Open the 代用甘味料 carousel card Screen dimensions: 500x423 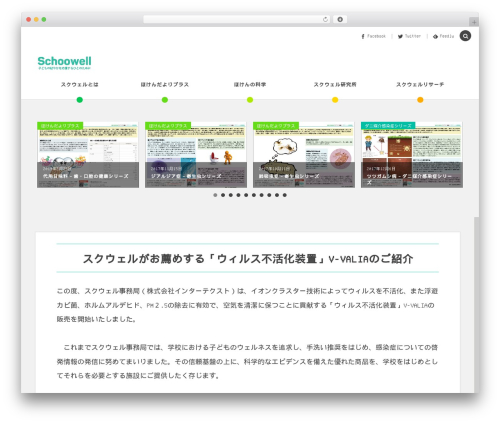(88, 155)
